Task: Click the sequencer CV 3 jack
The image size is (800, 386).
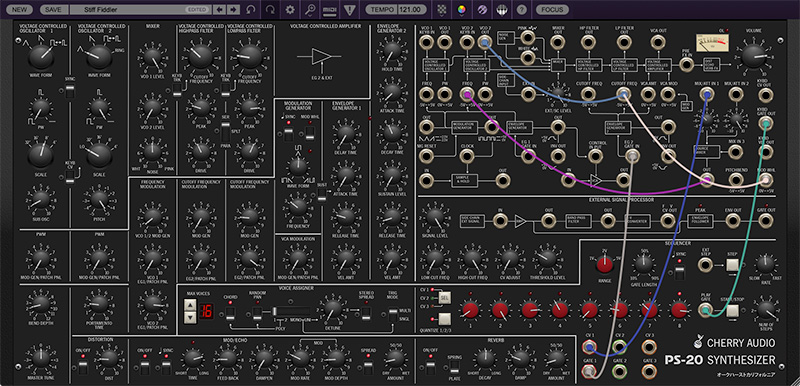Action: [649, 347]
